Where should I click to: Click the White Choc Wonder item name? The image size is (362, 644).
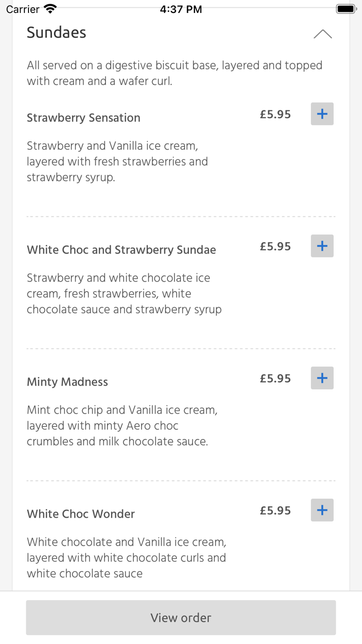pyautogui.click(x=81, y=514)
